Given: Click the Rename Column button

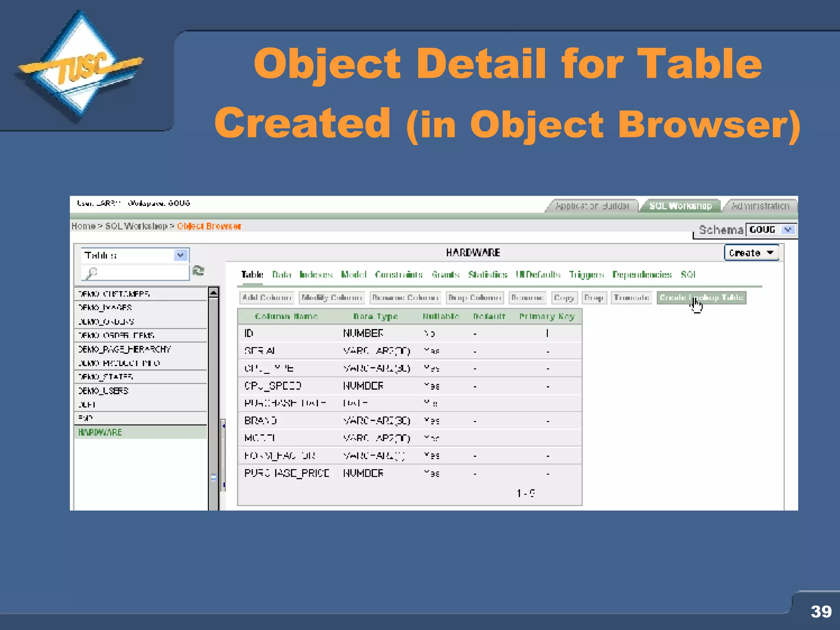Looking at the screenshot, I should pos(405,298).
